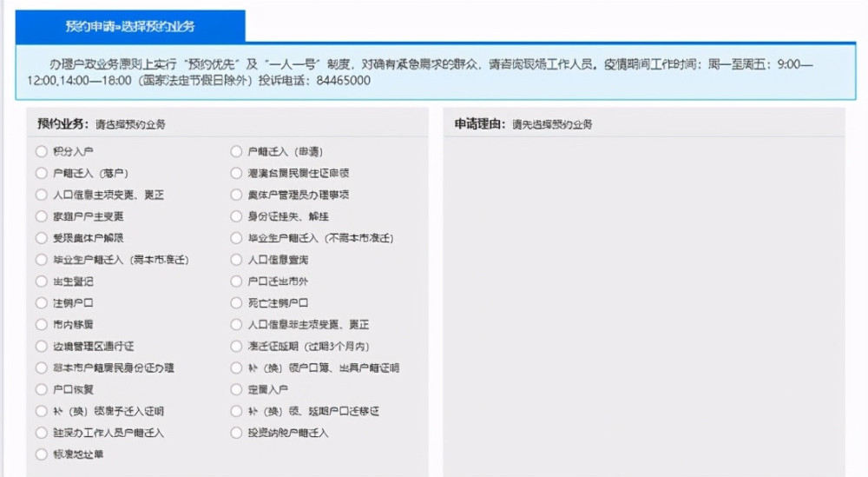This screenshot has width=868, height=477.
Task: Choose 毕业生户籍迁入（不需本市准迁） option
Action: click(x=236, y=238)
